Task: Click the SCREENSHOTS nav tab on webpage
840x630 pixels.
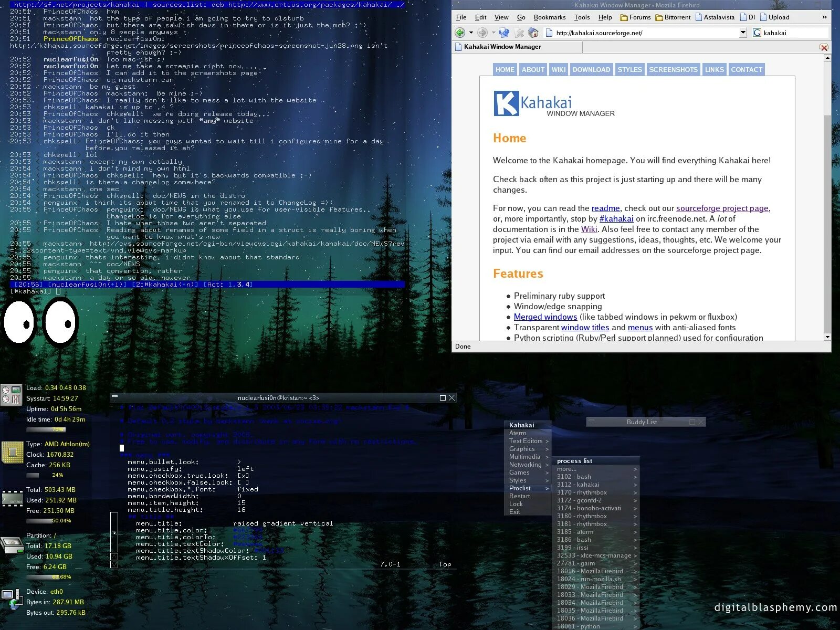Action: 673,69
